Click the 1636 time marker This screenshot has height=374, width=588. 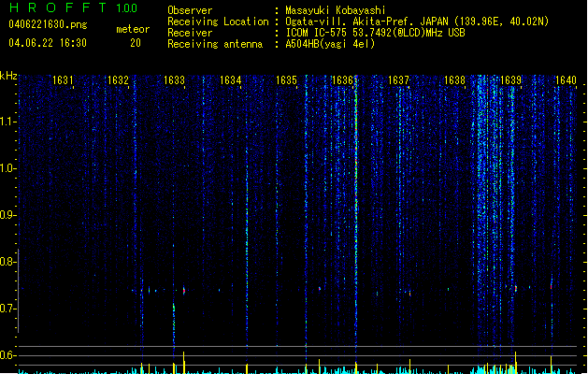click(x=342, y=80)
